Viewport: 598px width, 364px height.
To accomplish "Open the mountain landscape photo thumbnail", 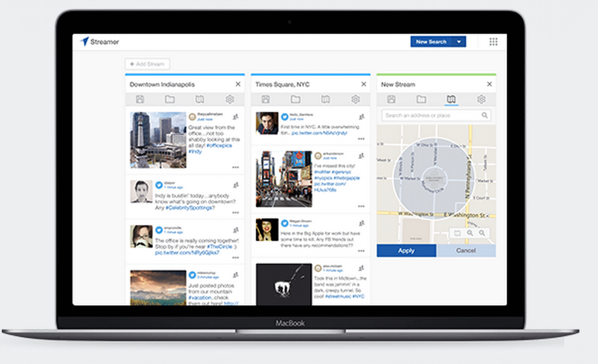I will 158,288.
